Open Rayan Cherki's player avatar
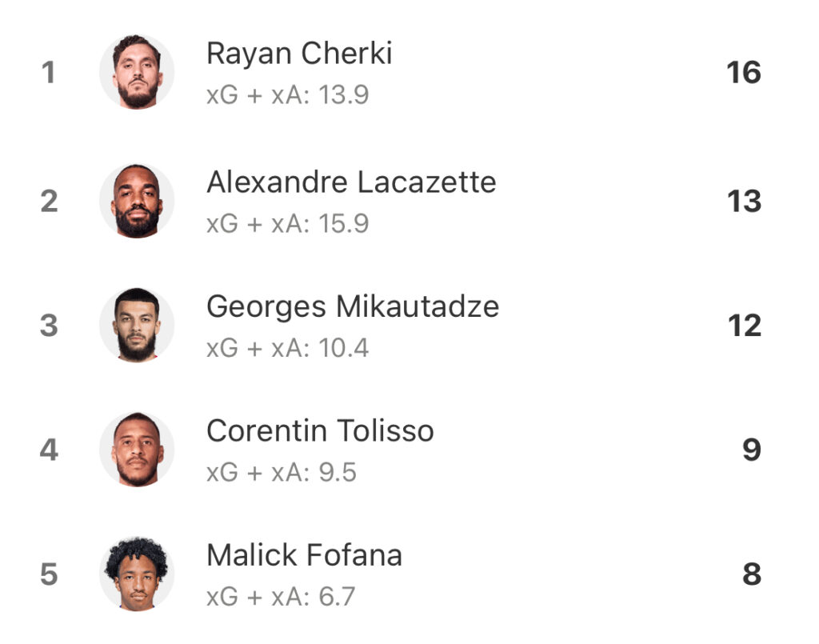The height and width of the screenshot is (644, 819). pos(137,71)
